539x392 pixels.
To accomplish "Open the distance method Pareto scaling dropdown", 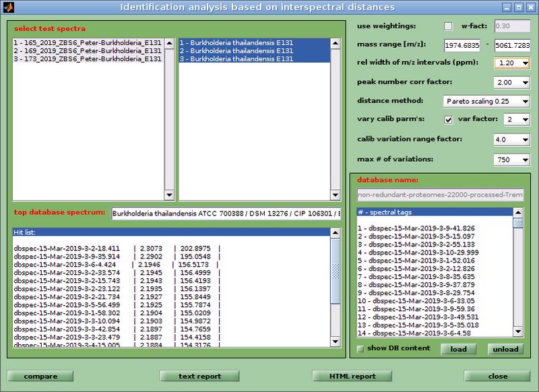I will click(x=486, y=101).
